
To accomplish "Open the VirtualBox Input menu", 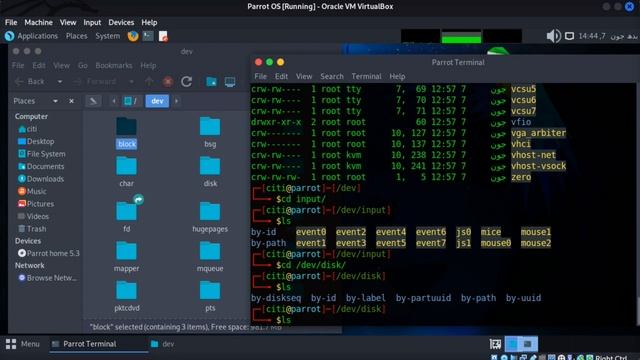I will pos(92,22).
